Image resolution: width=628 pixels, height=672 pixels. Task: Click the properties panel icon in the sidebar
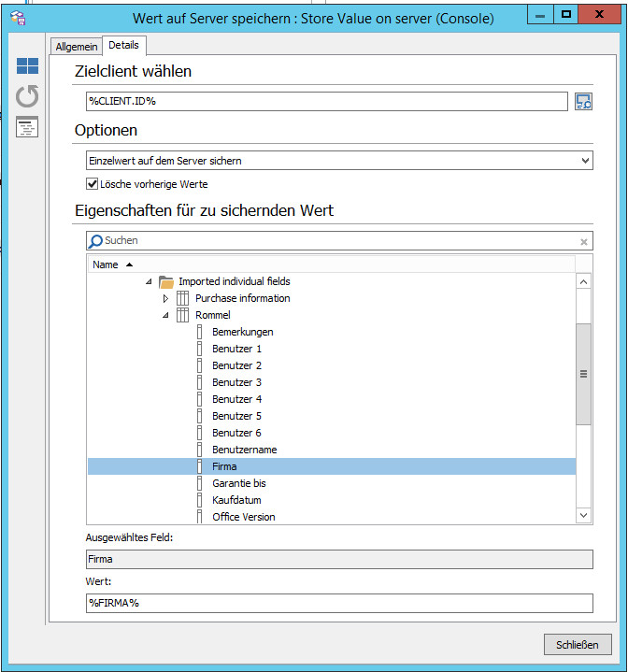(28, 128)
